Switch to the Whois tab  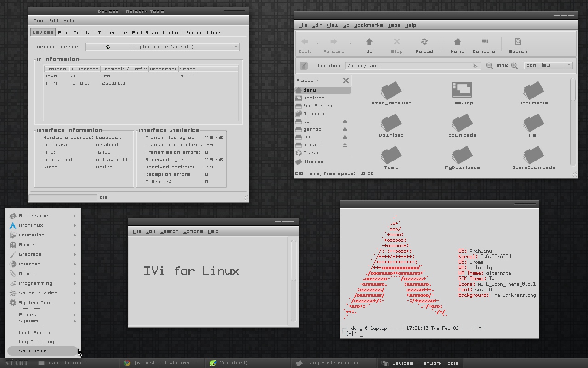point(214,33)
